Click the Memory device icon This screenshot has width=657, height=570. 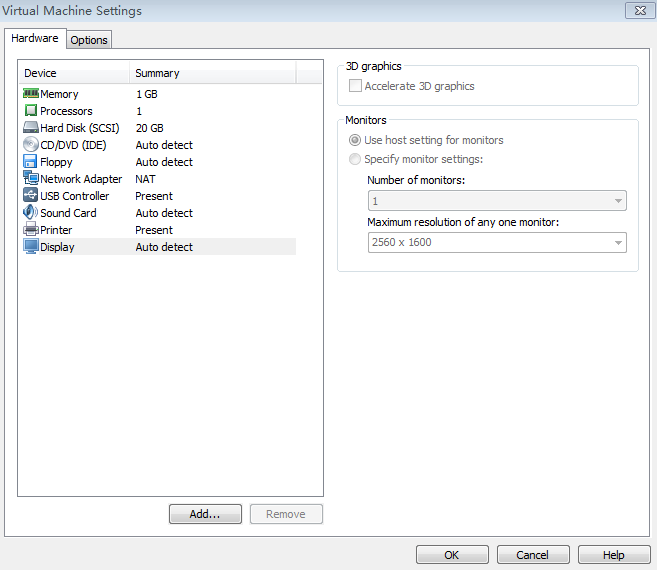(x=31, y=93)
